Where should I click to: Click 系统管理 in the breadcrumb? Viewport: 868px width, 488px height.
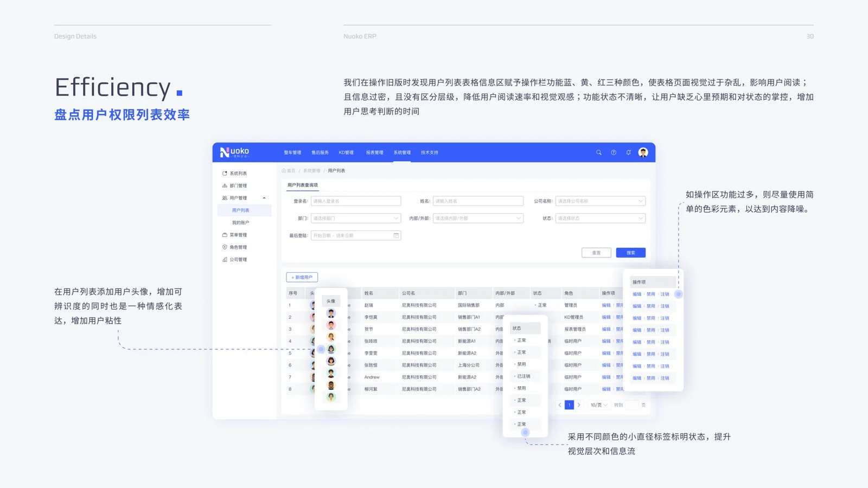[x=311, y=171]
